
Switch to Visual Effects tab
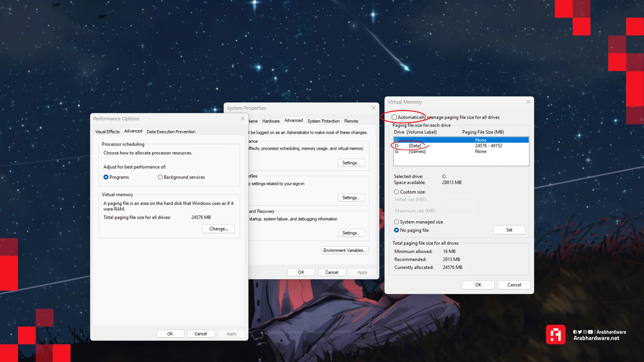coord(107,132)
